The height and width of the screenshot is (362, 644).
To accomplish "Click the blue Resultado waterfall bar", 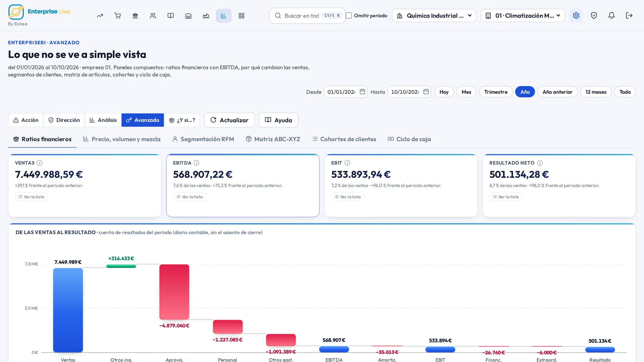I will tap(600, 349).
